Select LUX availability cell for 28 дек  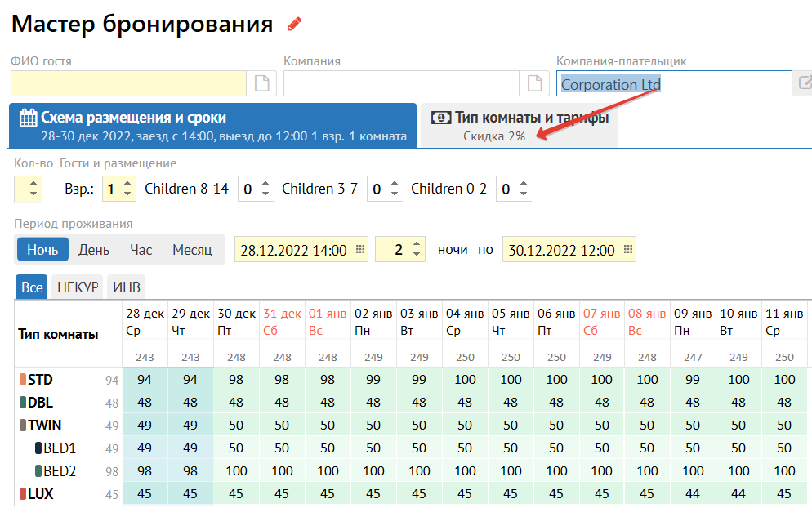pyautogui.click(x=145, y=494)
